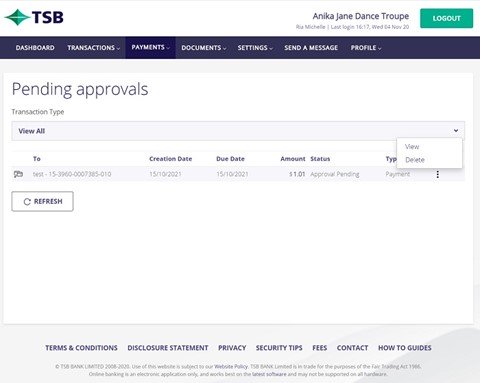Sort by Creation Date column header
This screenshot has width=480, height=383.
coord(171,159)
